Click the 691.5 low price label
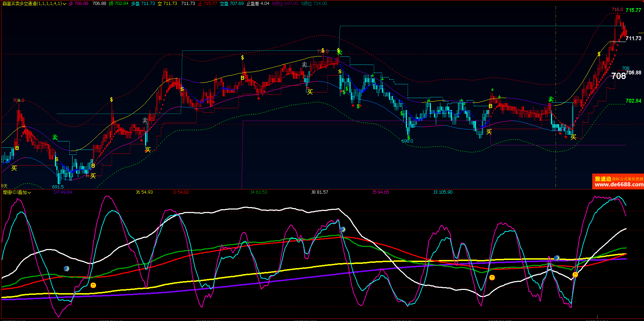The width and height of the screenshot is (644, 321). (58, 187)
